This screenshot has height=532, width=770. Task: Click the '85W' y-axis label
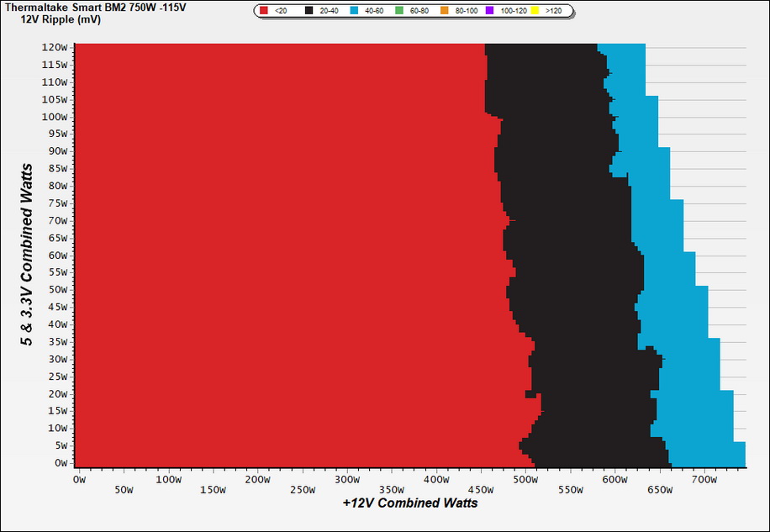pyautogui.click(x=57, y=168)
